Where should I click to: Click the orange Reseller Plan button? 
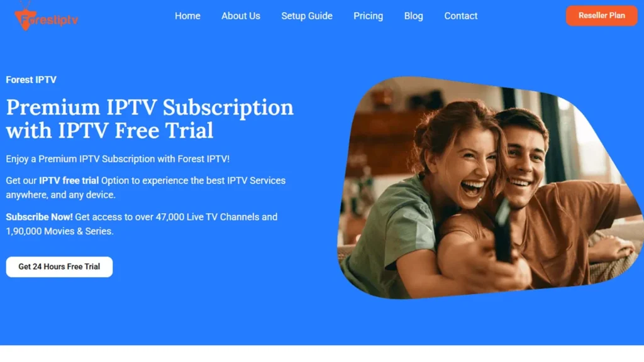click(602, 16)
